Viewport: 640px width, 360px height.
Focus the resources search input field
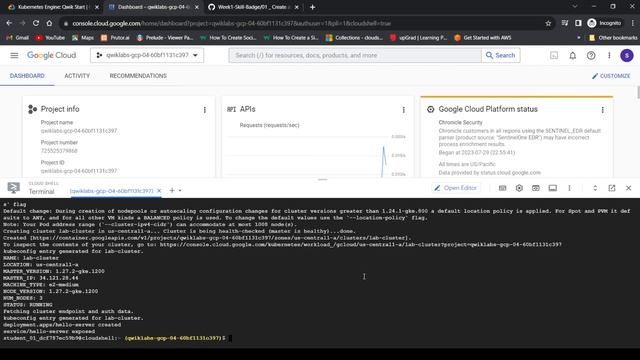click(x=355, y=55)
